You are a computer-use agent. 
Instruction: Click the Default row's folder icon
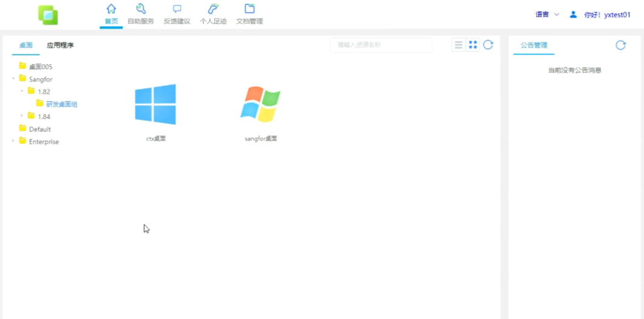(x=22, y=128)
